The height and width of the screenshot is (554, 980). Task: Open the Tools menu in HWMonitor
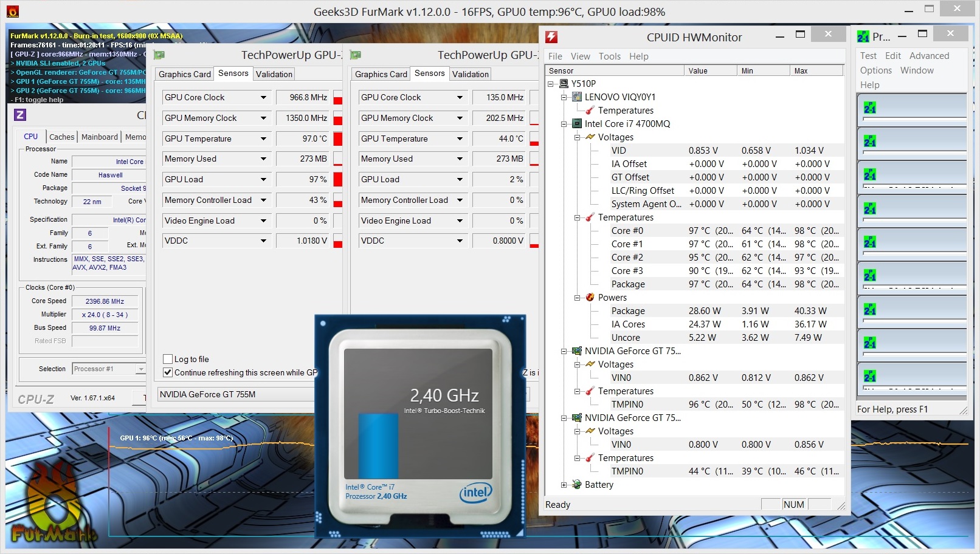(610, 56)
